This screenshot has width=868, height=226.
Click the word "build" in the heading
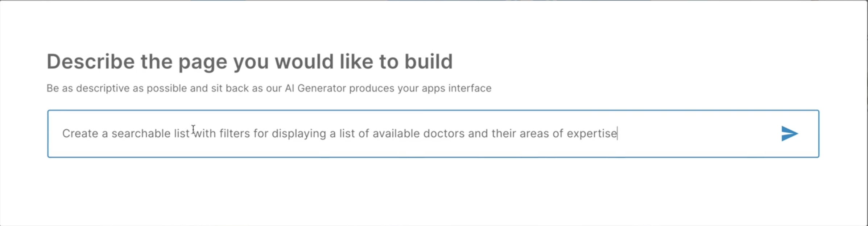pyautogui.click(x=429, y=61)
